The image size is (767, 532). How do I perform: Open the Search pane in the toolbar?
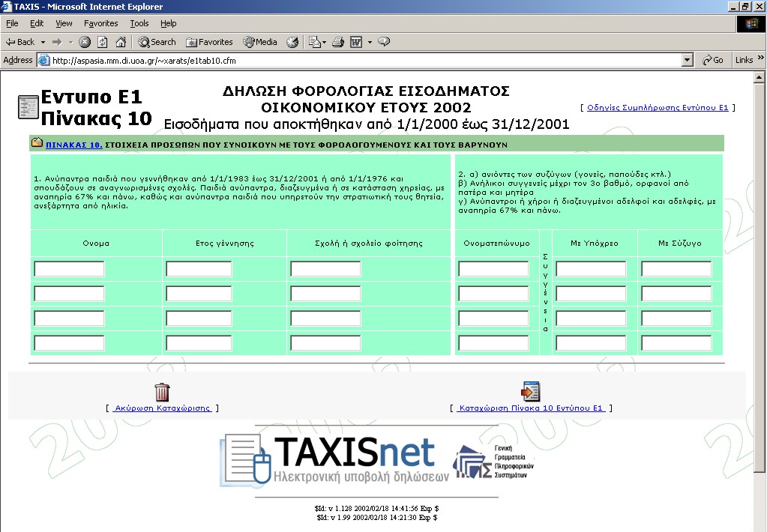[x=157, y=42]
